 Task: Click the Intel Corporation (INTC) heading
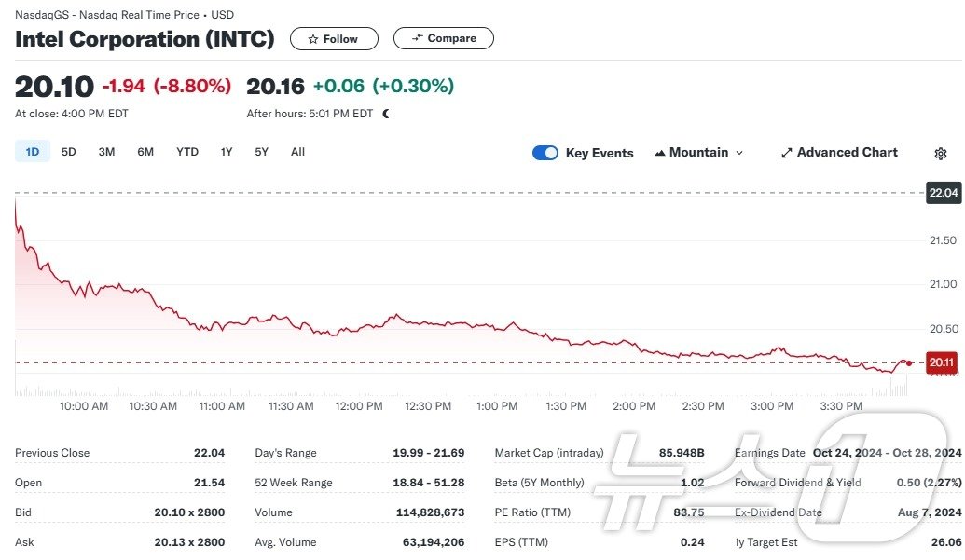point(145,39)
